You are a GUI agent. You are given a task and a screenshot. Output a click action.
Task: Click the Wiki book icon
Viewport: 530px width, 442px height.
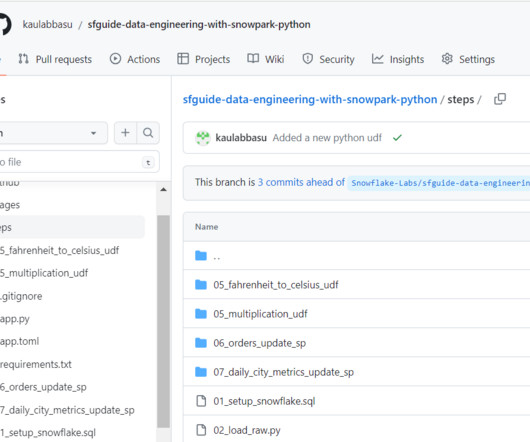point(253,58)
